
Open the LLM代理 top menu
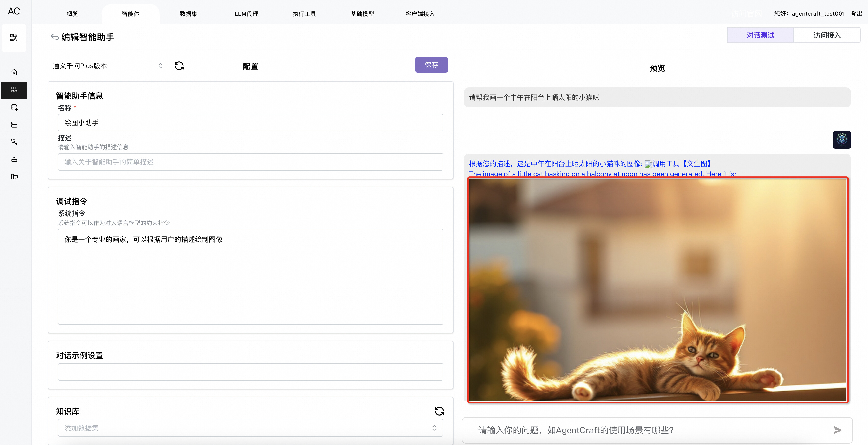pyautogui.click(x=246, y=14)
